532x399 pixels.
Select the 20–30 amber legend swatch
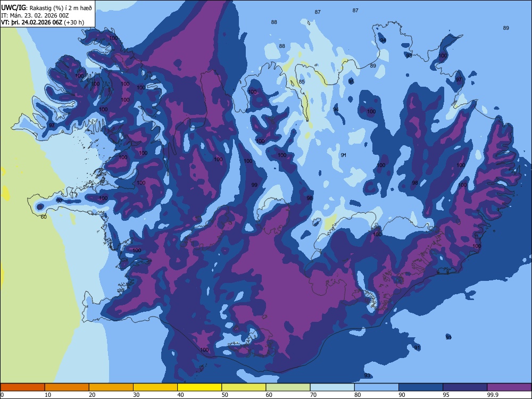tap(111, 387)
